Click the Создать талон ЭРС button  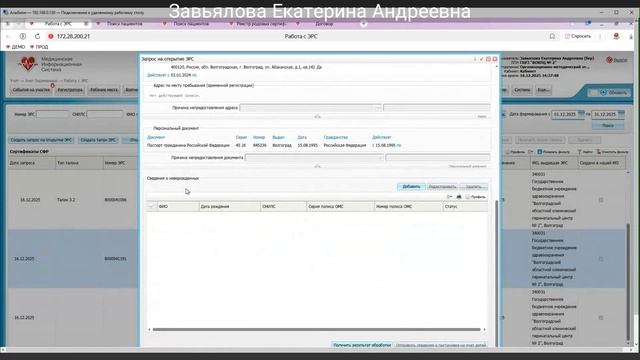click(98, 140)
